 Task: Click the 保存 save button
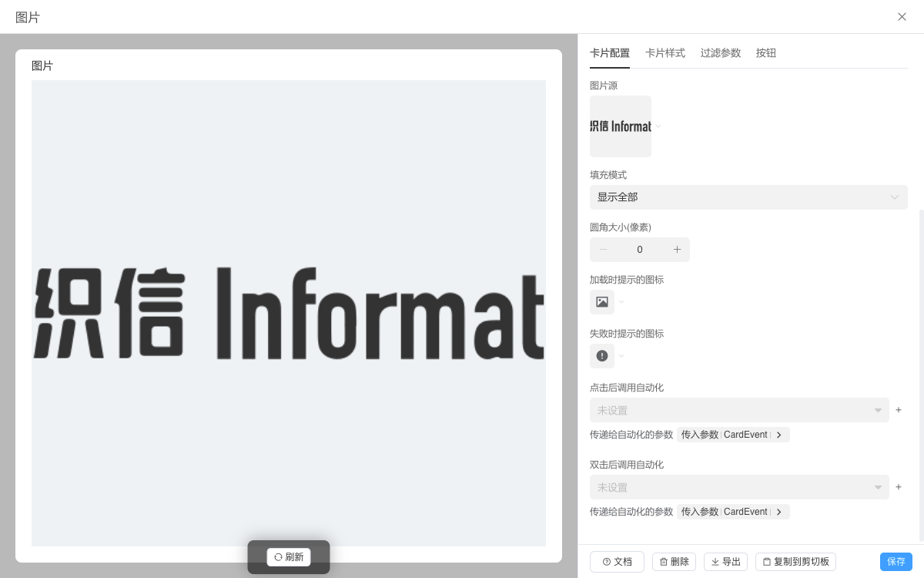coord(896,562)
